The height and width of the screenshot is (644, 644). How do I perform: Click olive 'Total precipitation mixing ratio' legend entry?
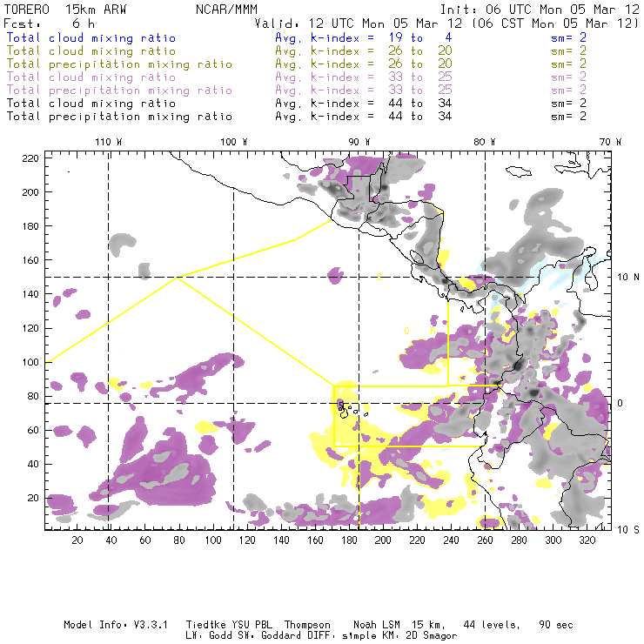pos(119,64)
